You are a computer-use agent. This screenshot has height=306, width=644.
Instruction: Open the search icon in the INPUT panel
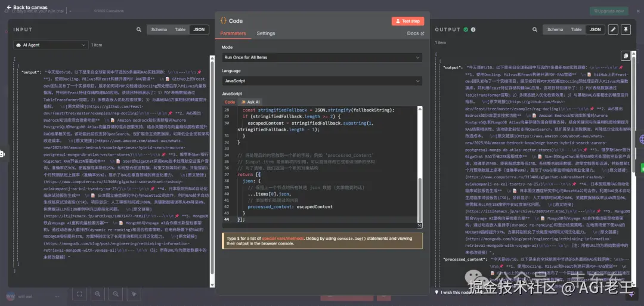coord(139,30)
